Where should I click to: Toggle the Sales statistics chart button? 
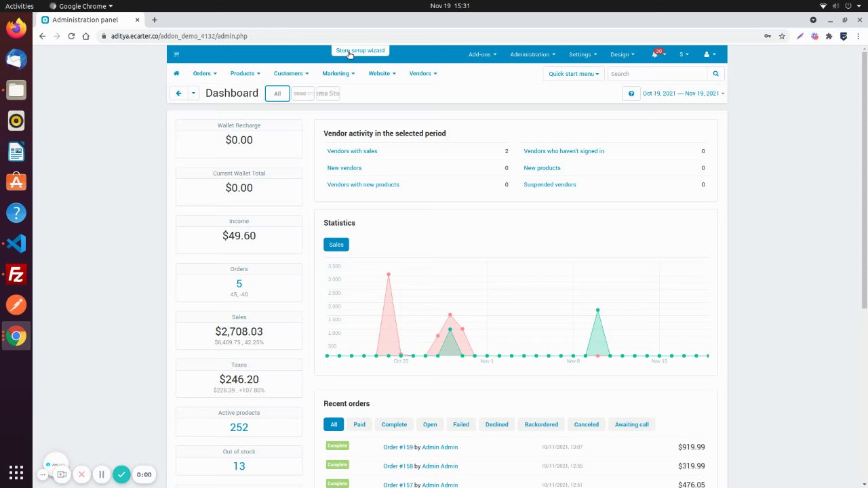[x=336, y=245]
